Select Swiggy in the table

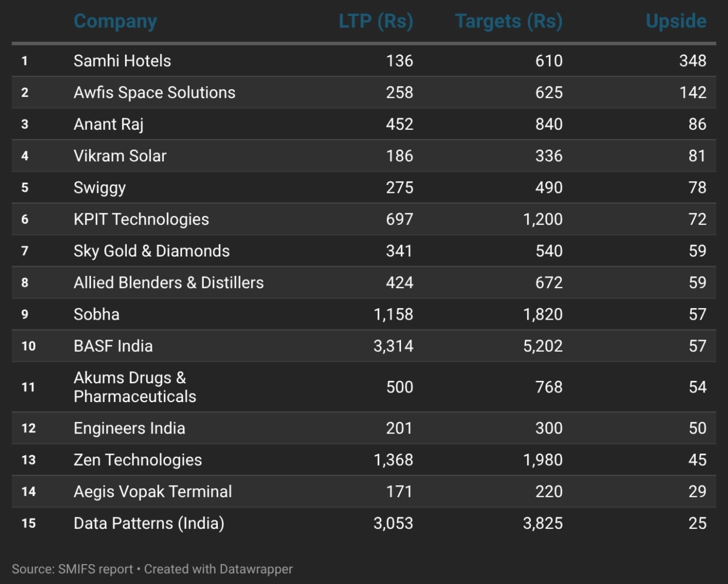point(99,187)
